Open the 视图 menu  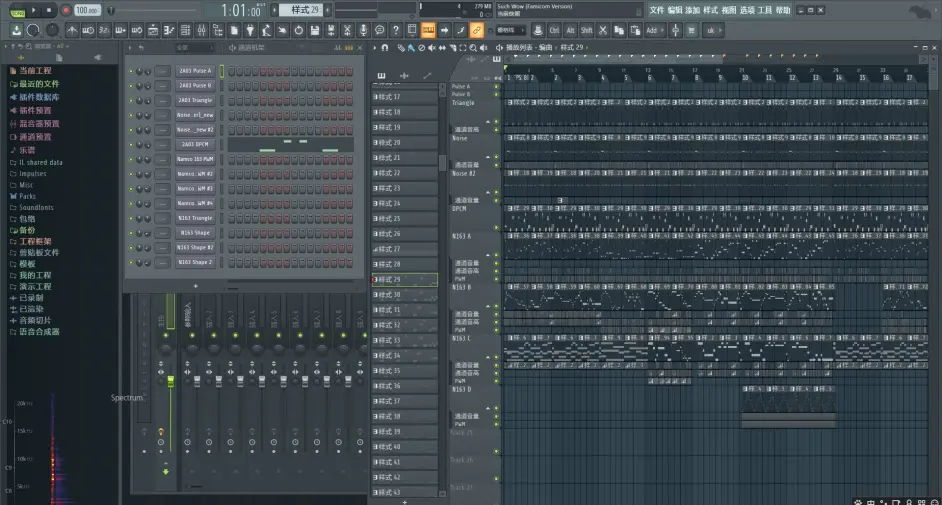729,10
